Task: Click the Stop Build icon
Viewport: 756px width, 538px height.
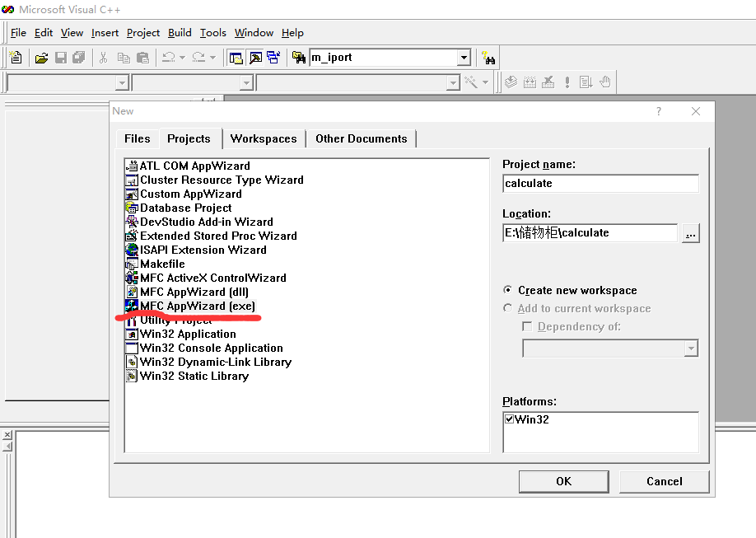Action: (548, 82)
